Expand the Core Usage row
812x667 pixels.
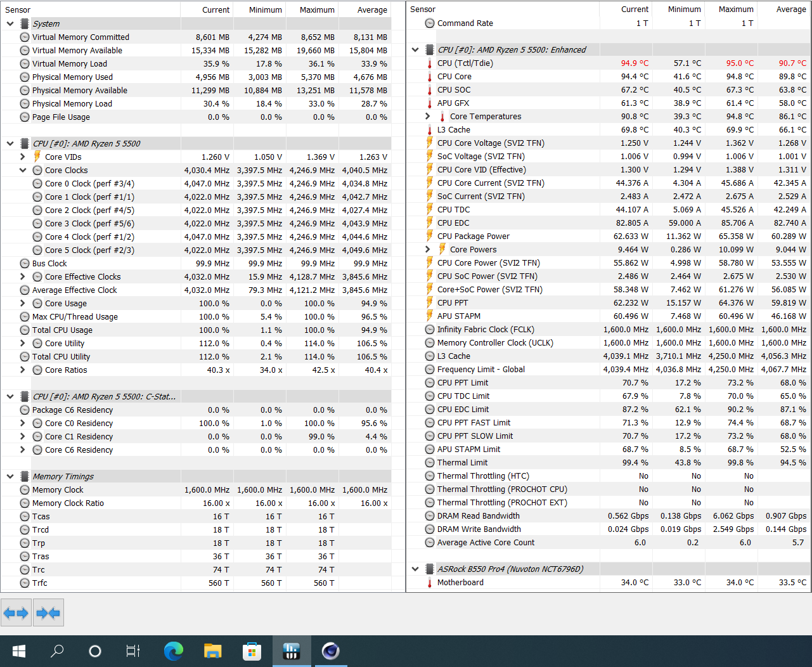[23, 303]
